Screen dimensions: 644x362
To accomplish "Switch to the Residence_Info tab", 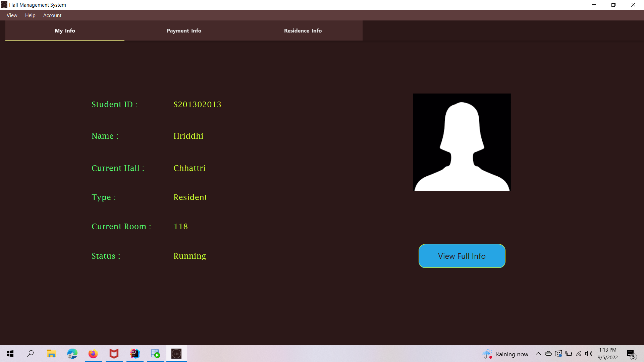I will coord(303,31).
